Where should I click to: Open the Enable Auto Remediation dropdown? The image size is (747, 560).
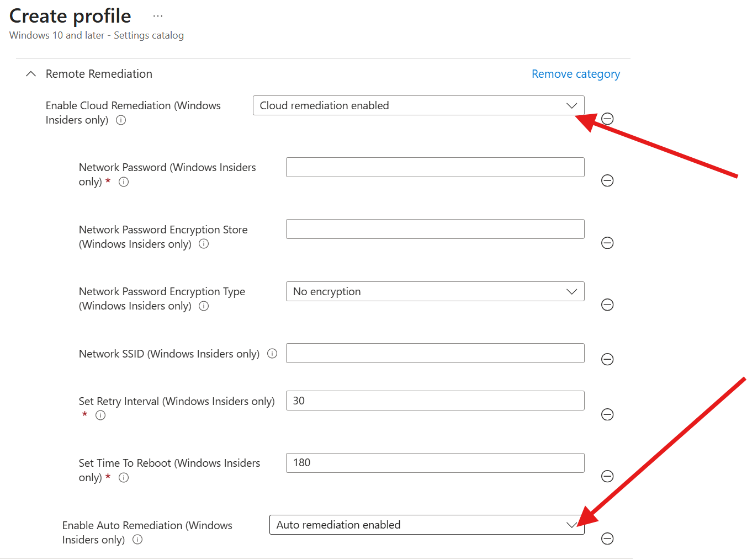571,525
